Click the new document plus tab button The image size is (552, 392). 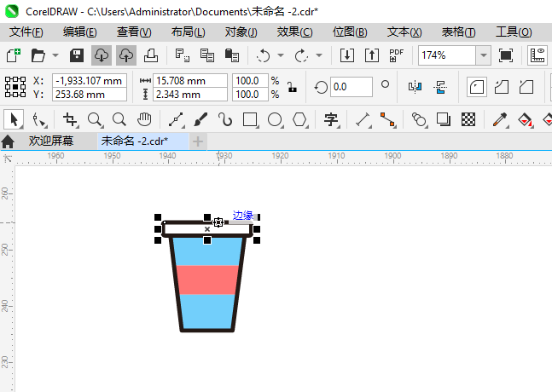click(198, 141)
